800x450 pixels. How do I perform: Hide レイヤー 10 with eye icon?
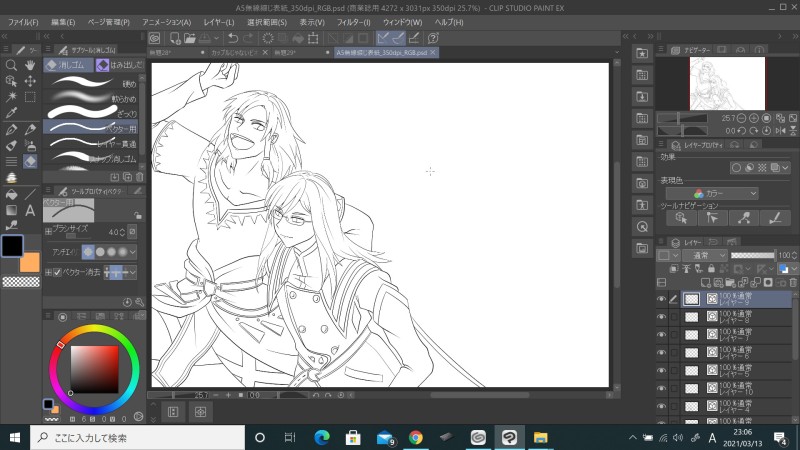(661, 388)
